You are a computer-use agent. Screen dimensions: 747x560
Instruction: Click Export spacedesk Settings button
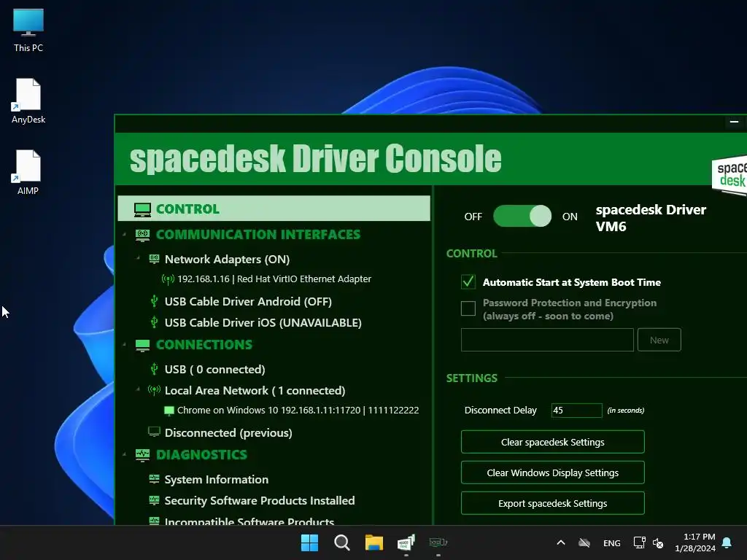(x=553, y=503)
